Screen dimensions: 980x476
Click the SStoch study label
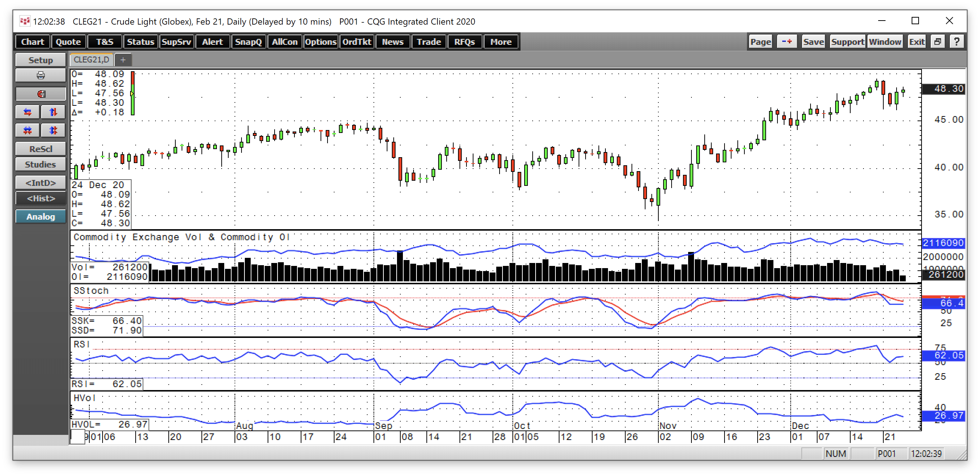tap(91, 291)
